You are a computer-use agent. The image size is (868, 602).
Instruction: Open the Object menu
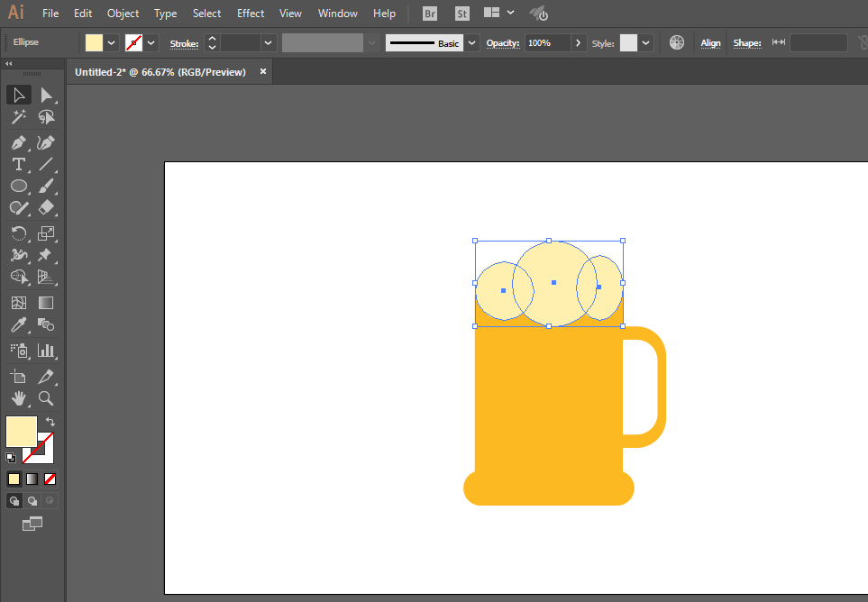point(123,14)
